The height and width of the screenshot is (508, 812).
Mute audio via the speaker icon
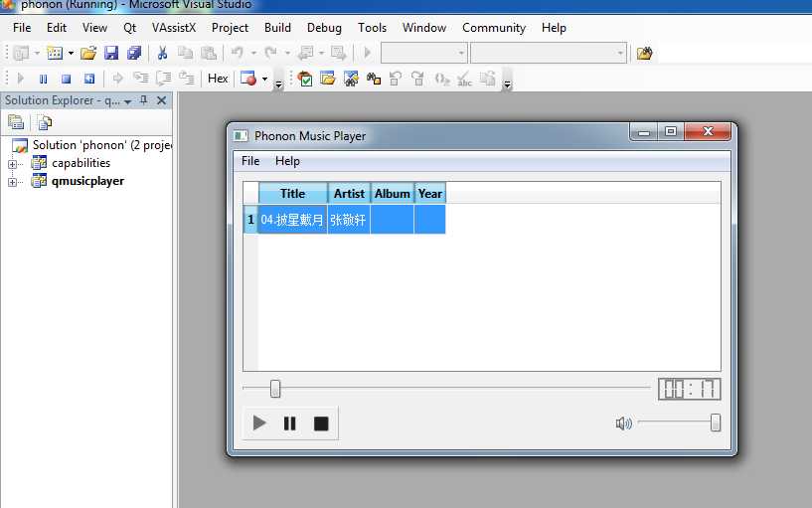623,423
